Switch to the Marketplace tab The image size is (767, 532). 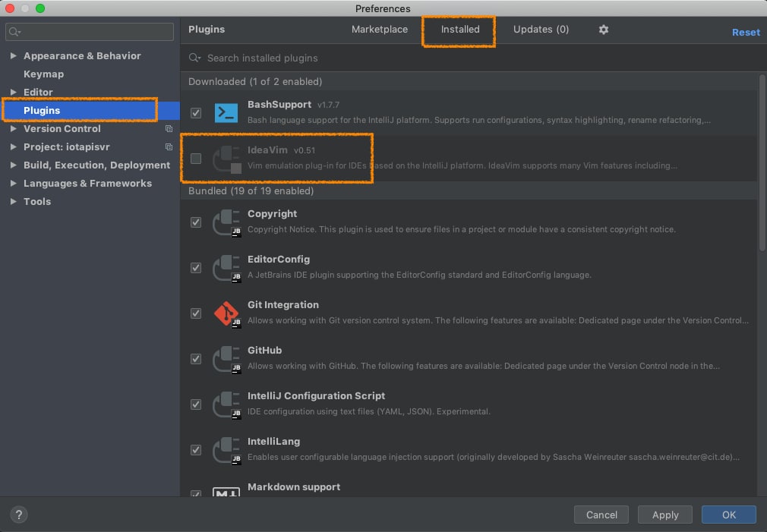pos(380,30)
